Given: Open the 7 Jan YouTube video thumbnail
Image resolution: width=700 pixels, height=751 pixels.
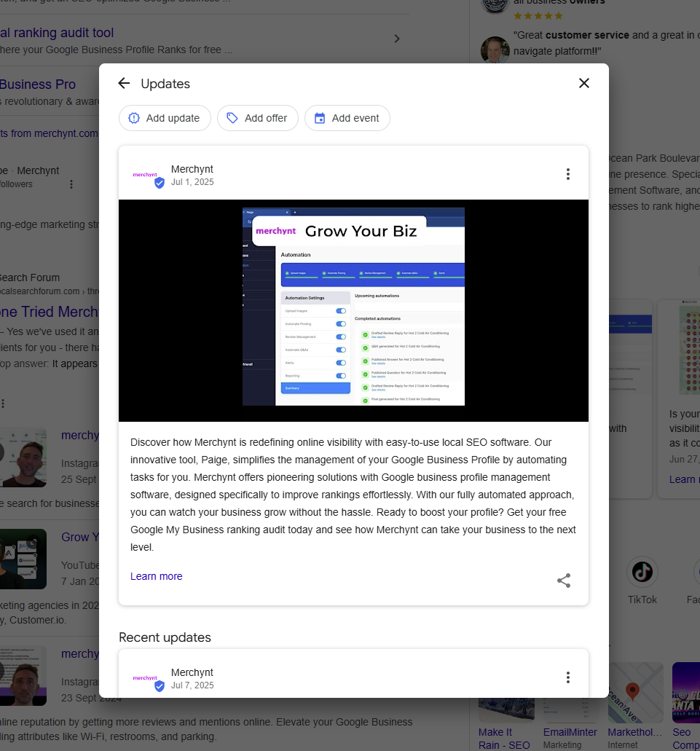Looking at the screenshot, I should (23, 559).
